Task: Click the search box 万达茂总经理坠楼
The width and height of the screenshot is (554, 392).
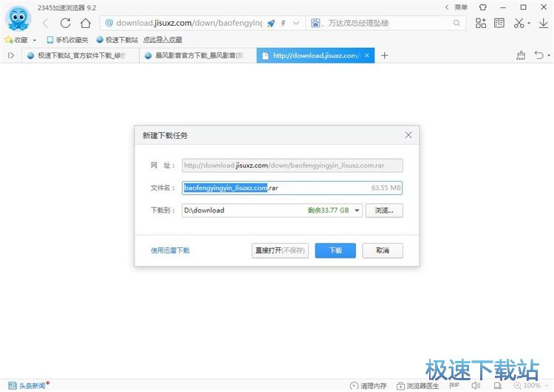Action: pyautogui.click(x=385, y=24)
